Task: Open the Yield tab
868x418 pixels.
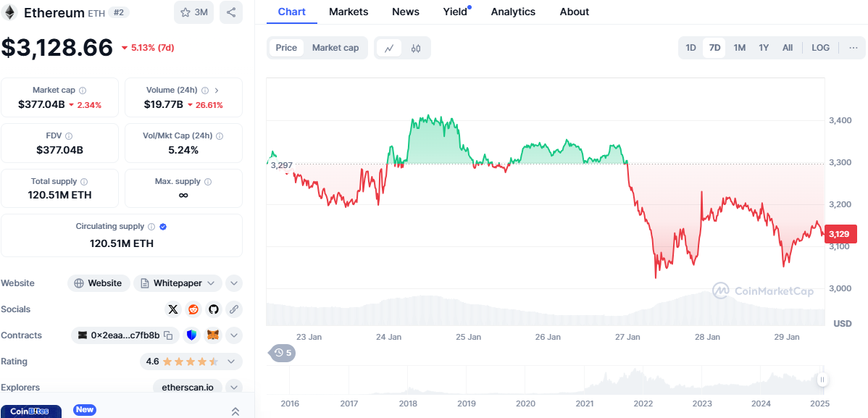Action: coord(456,12)
